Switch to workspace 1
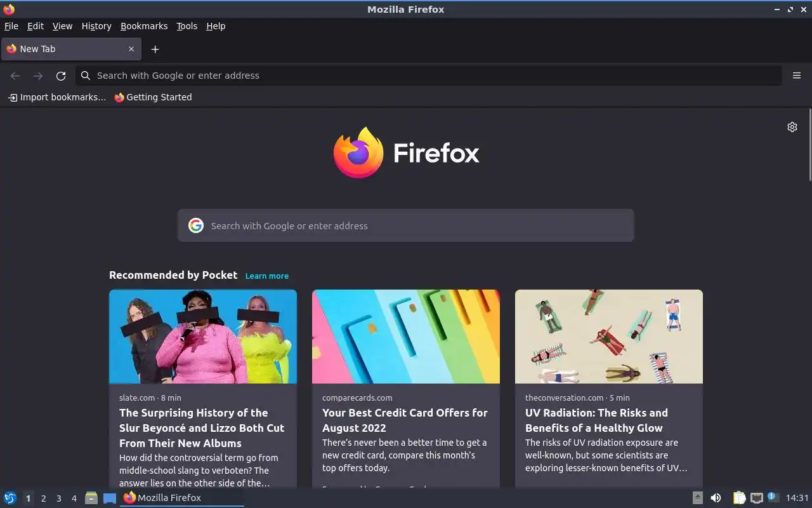Screen dimensions: 812x508 pos(28,498)
